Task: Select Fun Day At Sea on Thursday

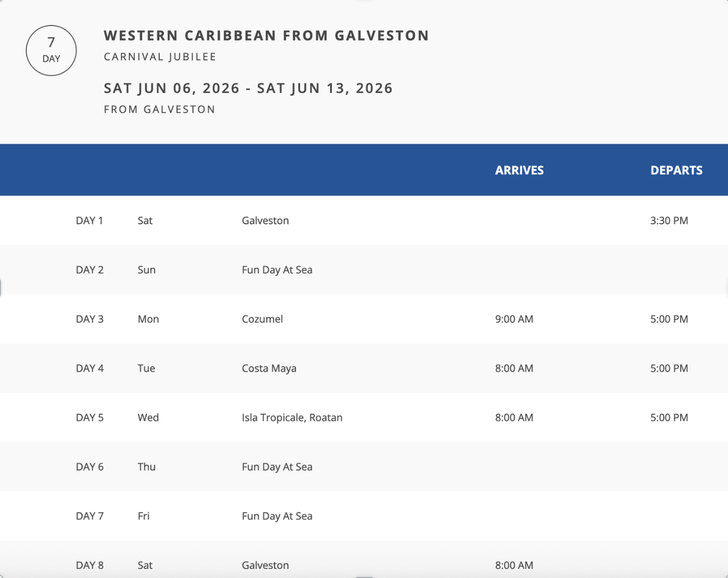Action: tap(277, 467)
